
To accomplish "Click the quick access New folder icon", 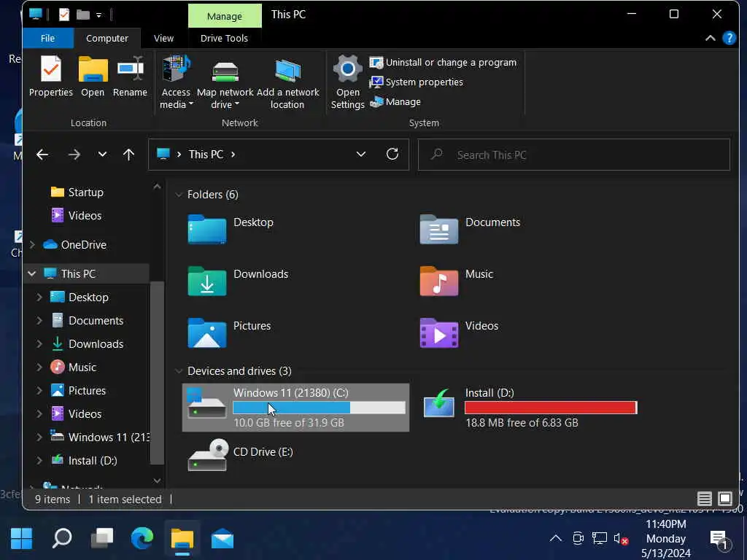I will (83, 15).
